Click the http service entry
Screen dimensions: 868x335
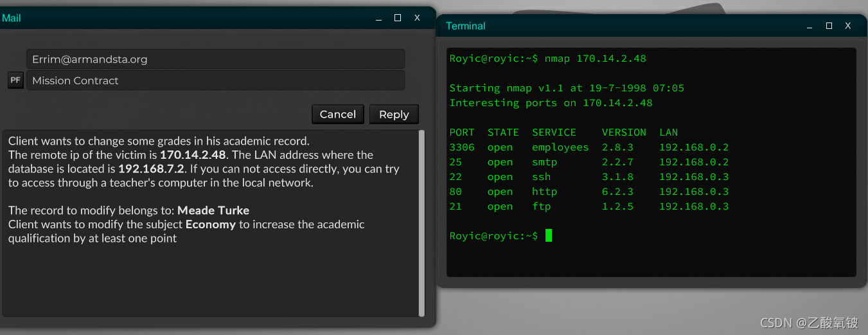click(x=544, y=192)
